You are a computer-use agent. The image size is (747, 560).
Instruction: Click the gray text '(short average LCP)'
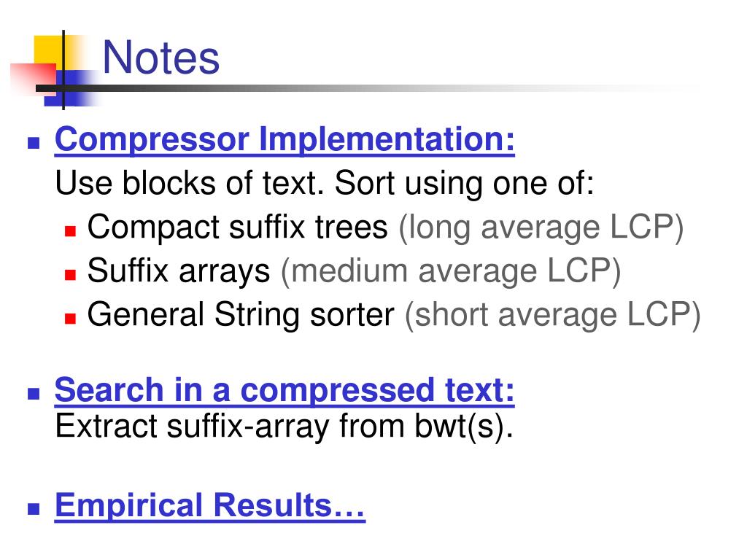pyautogui.click(x=553, y=316)
